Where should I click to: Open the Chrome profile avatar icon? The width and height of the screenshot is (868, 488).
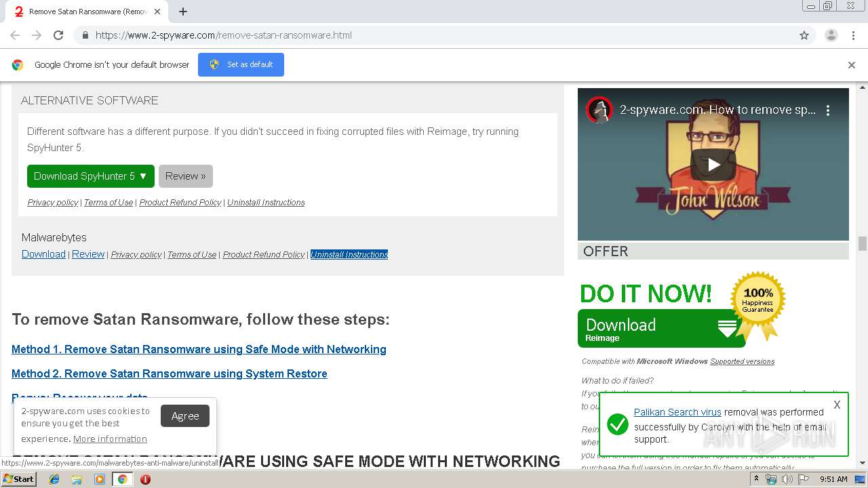(831, 35)
